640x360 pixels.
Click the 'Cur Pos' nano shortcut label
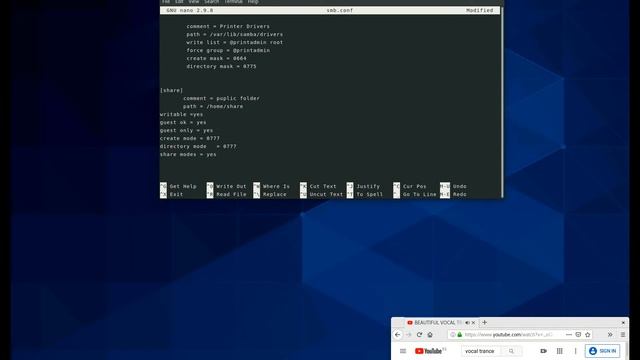pos(415,186)
